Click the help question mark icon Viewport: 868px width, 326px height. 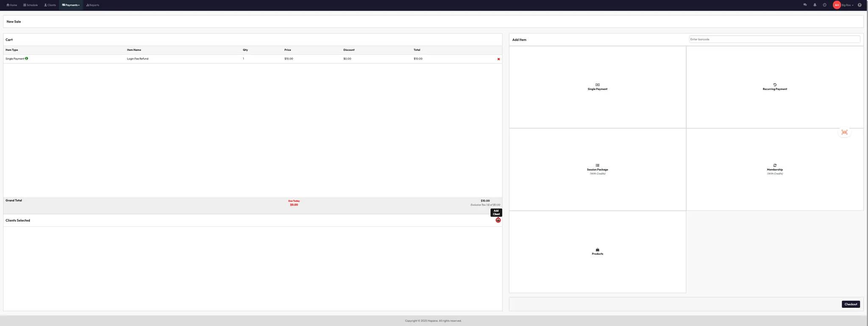pyautogui.click(x=860, y=5)
